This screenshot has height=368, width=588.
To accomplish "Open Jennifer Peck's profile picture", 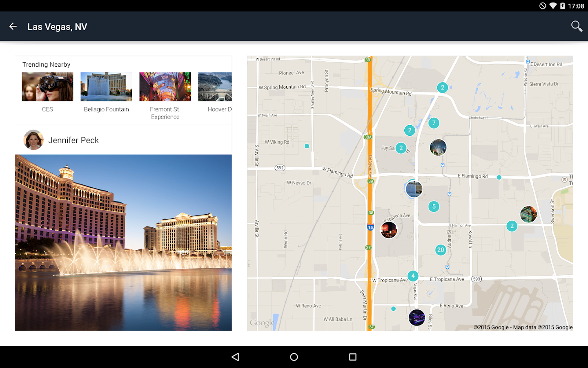I will (33, 140).
